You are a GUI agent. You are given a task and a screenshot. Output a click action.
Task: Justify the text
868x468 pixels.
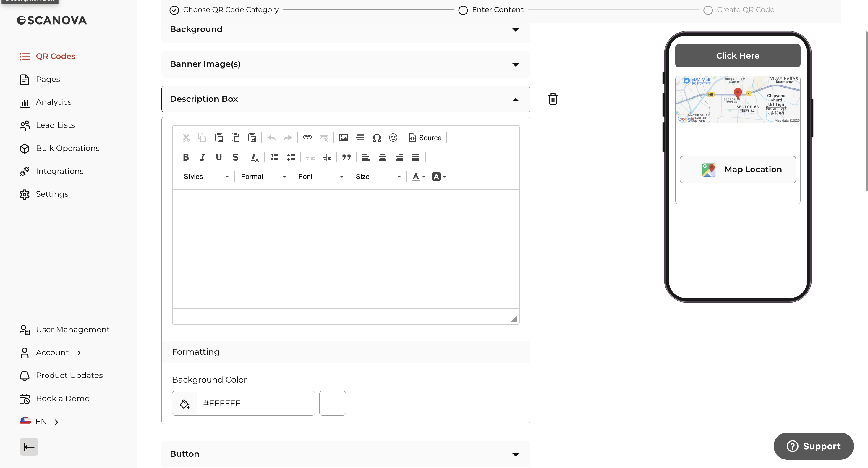[x=415, y=157]
